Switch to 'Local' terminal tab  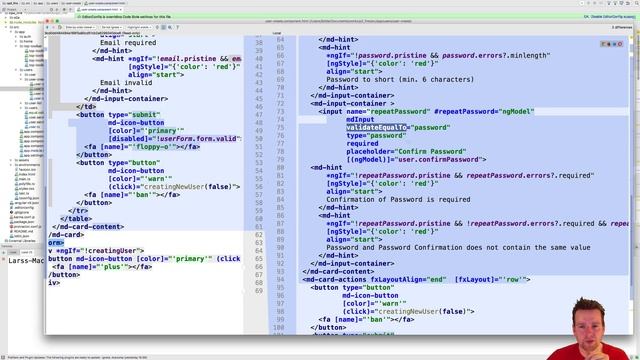click(x=13, y=252)
